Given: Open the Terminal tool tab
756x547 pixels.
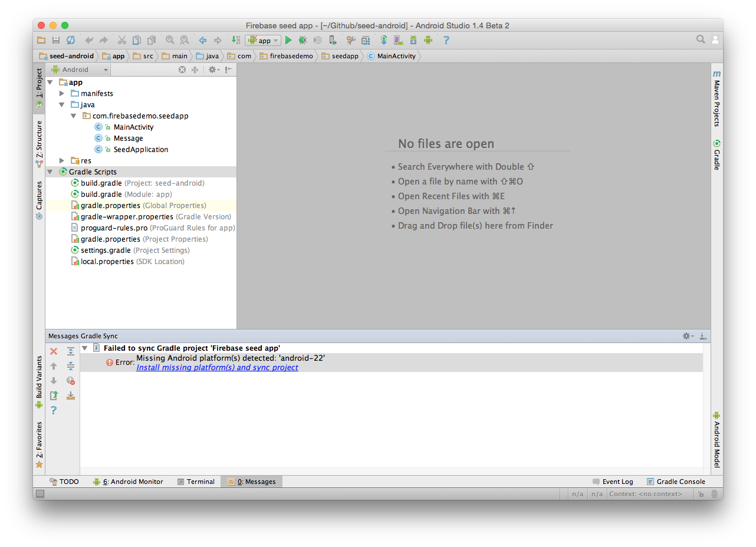Looking at the screenshot, I should (x=196, y=482).
